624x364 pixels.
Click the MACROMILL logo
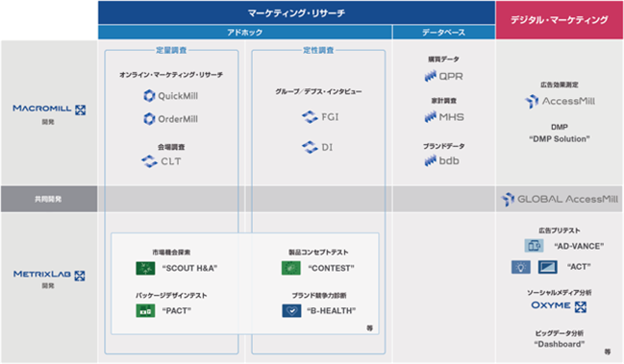(x=49, y=109)
